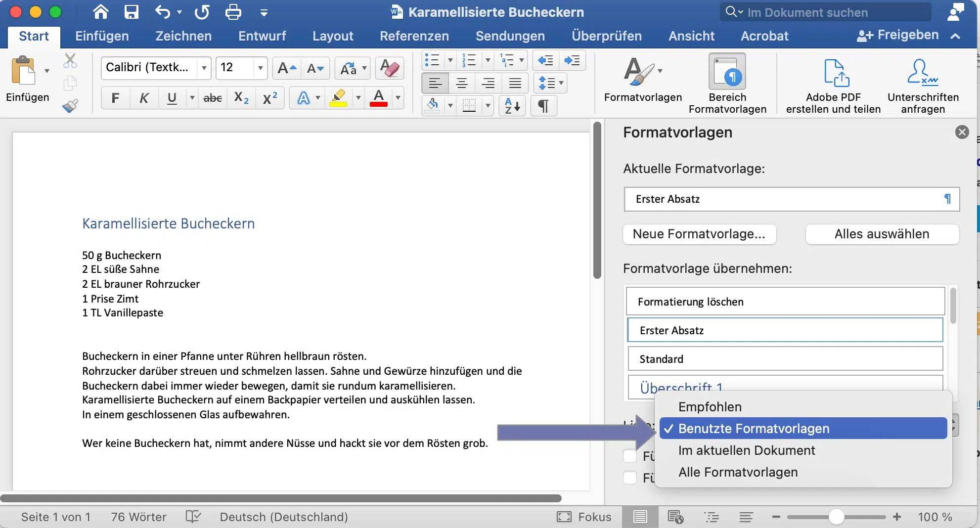980x528 pixels.
Task: Open the Einfügen ribbon tab
Action: (102, 36)
